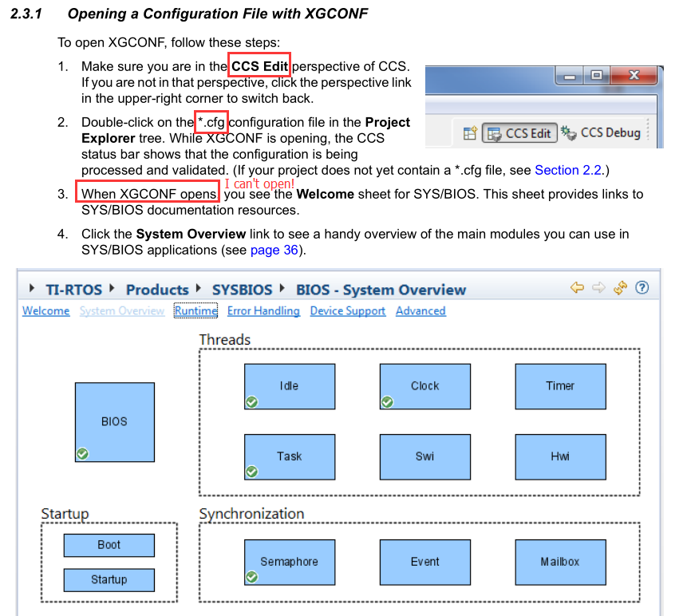Open the Startup module block
The width and height of the screenshot is (683, 616).
(109, 580)
